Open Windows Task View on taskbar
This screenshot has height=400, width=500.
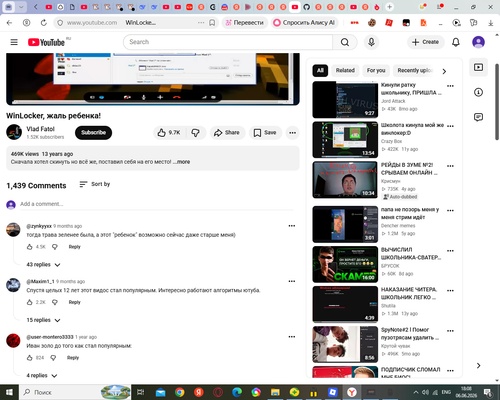[140, 392]
